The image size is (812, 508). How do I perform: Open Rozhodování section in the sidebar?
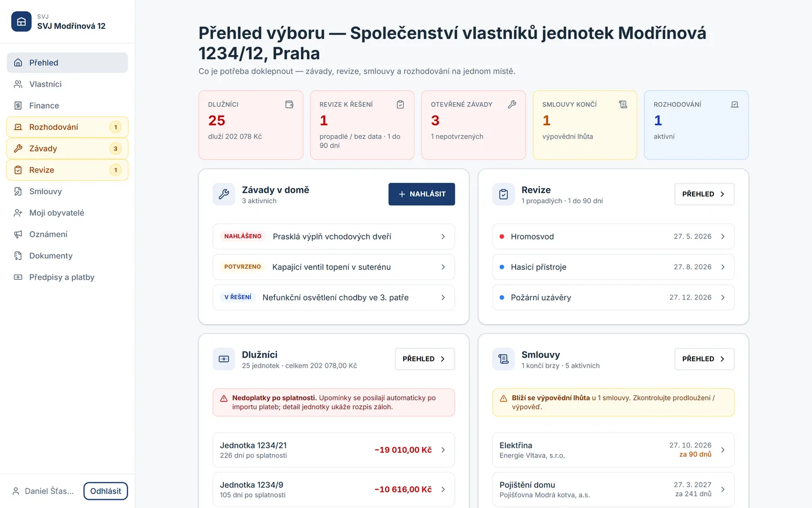click(67, 127)
